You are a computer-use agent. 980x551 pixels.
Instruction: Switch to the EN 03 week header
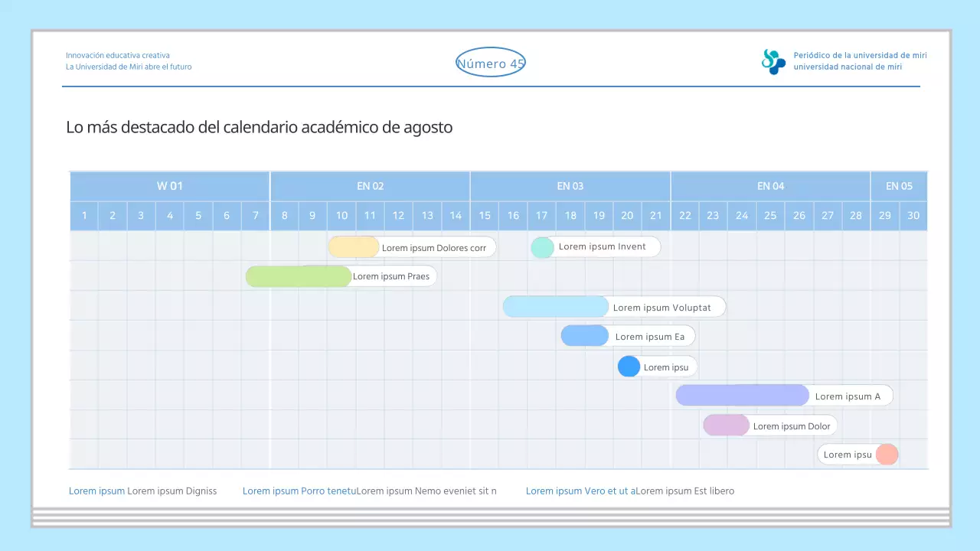tap(570, 186)
